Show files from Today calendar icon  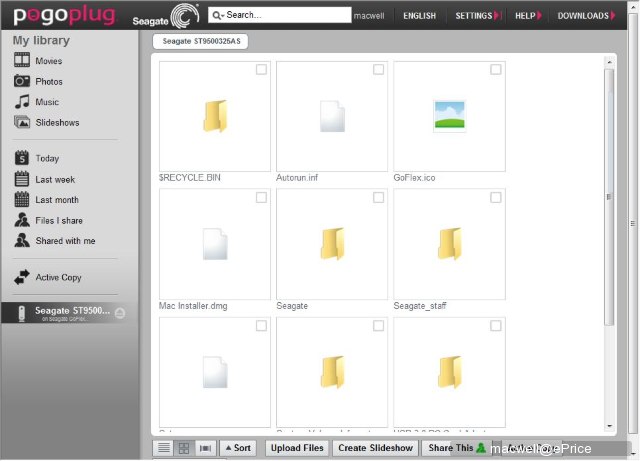(22, 158)
